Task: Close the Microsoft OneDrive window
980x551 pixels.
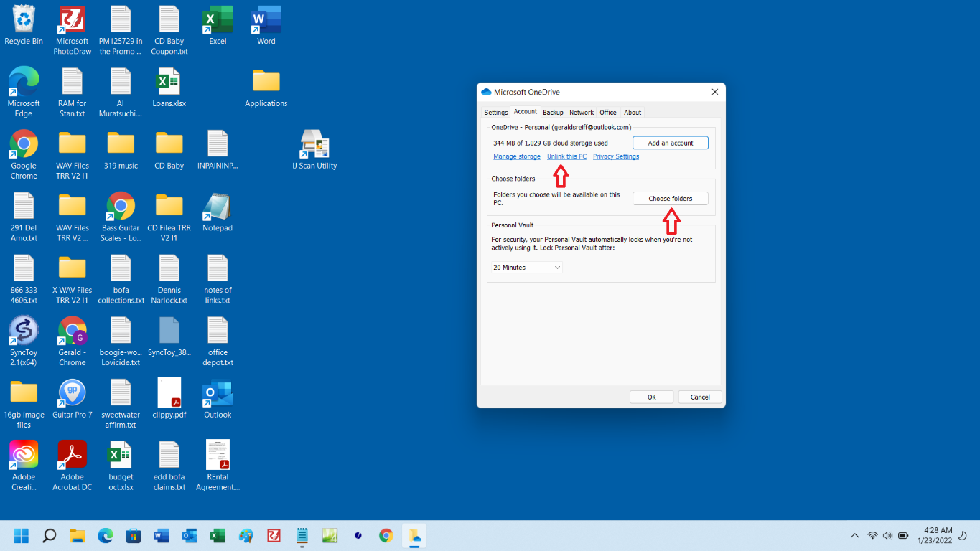Action: 714,92
